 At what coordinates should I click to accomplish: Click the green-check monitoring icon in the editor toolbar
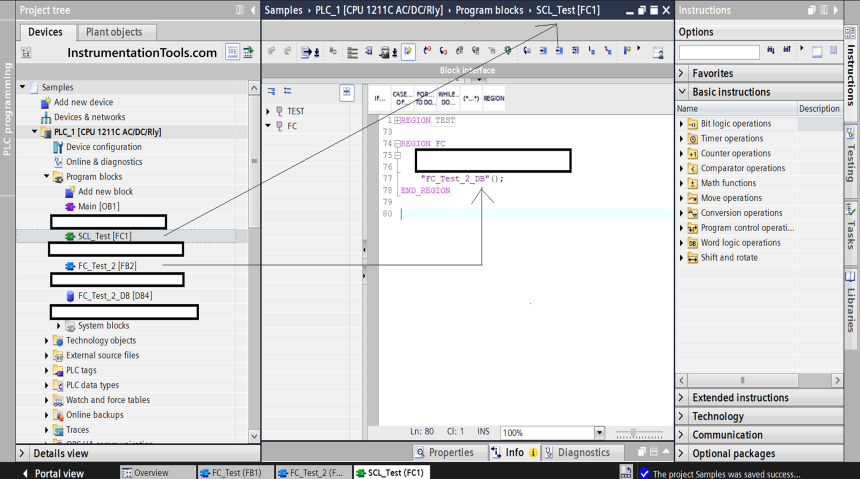pyautogui.click(x=508, y=51)
